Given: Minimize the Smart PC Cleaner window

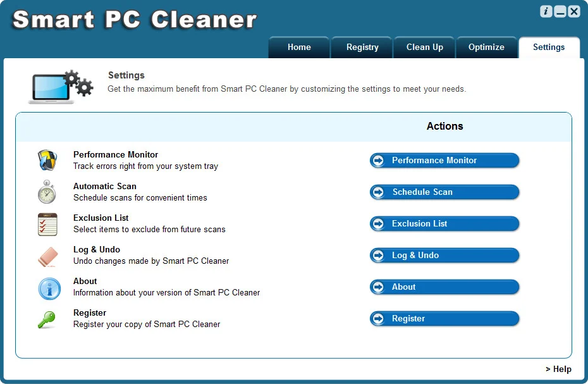Looking at the screenshot, I should coord(560,11).
